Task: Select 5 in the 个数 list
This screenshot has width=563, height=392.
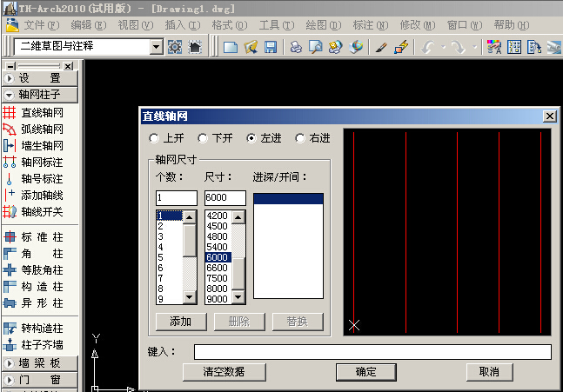Action: pyautogui.click(x=170, y=257)
